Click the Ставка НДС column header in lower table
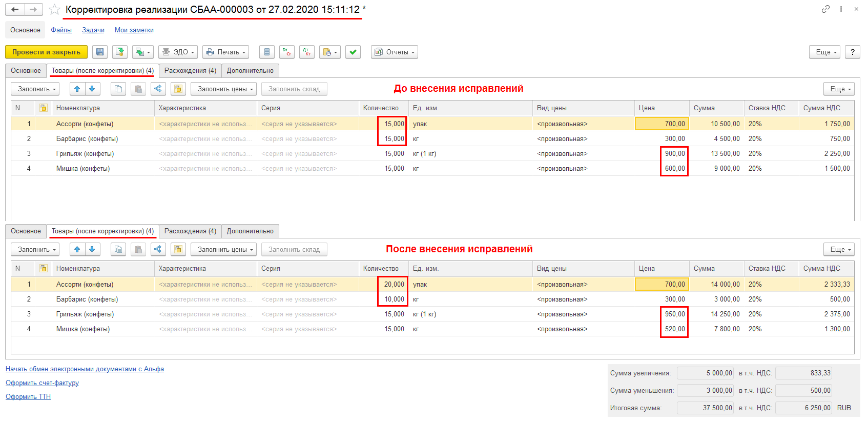868x421 pixels. (772, 268)
